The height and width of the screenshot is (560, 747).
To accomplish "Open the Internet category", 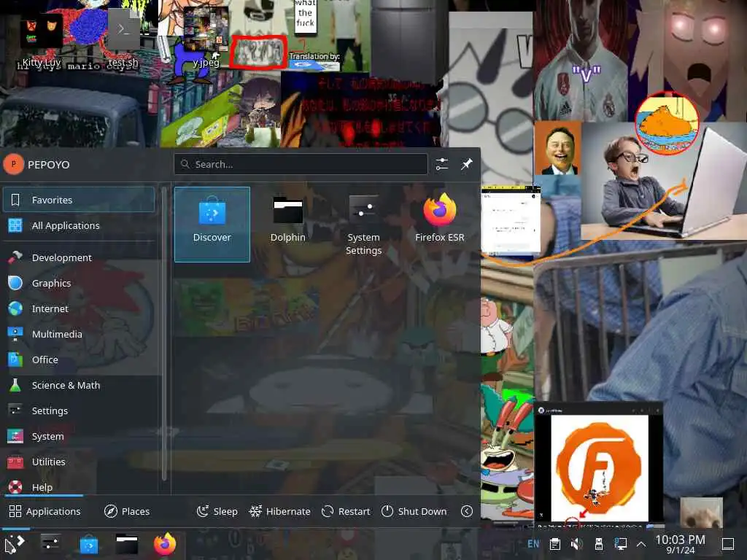I will pos(79,308).
